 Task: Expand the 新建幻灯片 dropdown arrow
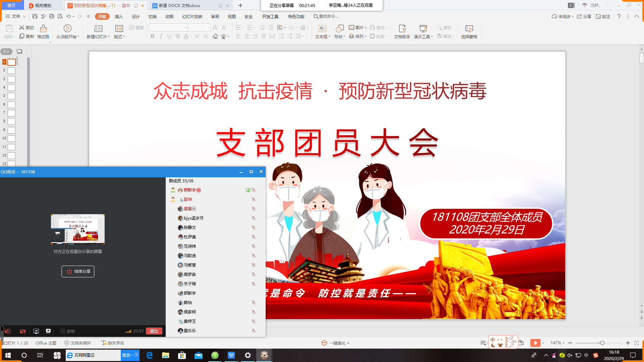coord(109,37)
